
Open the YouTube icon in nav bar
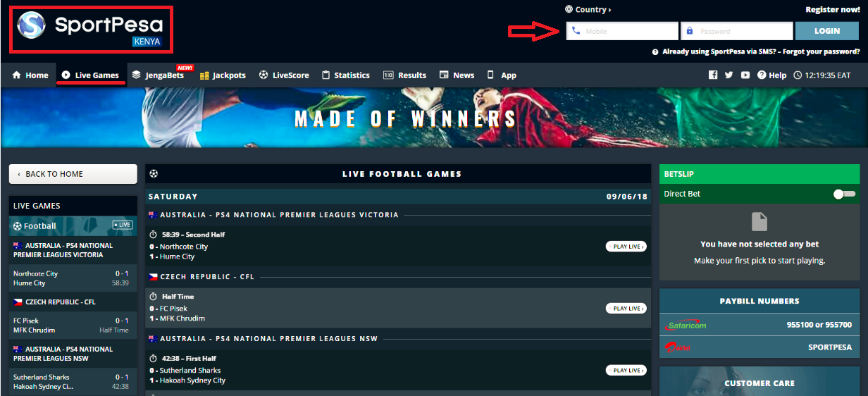click(x=745, y=75)
